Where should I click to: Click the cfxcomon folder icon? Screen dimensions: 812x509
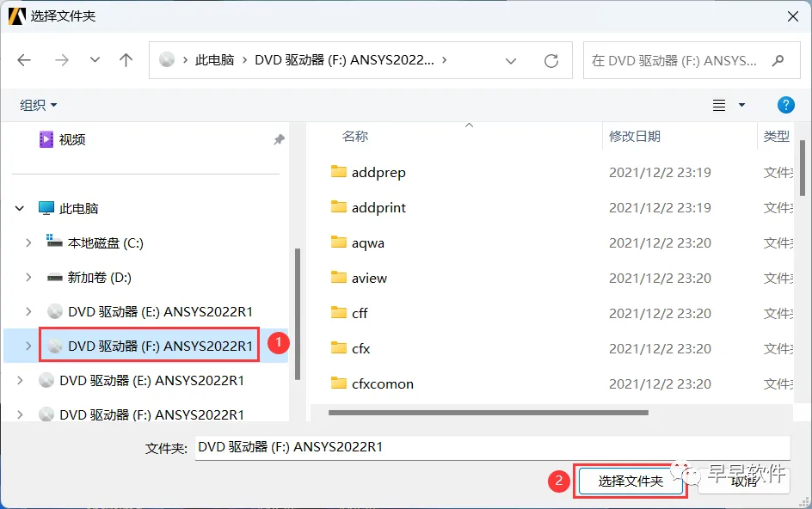tap(339, 383)
